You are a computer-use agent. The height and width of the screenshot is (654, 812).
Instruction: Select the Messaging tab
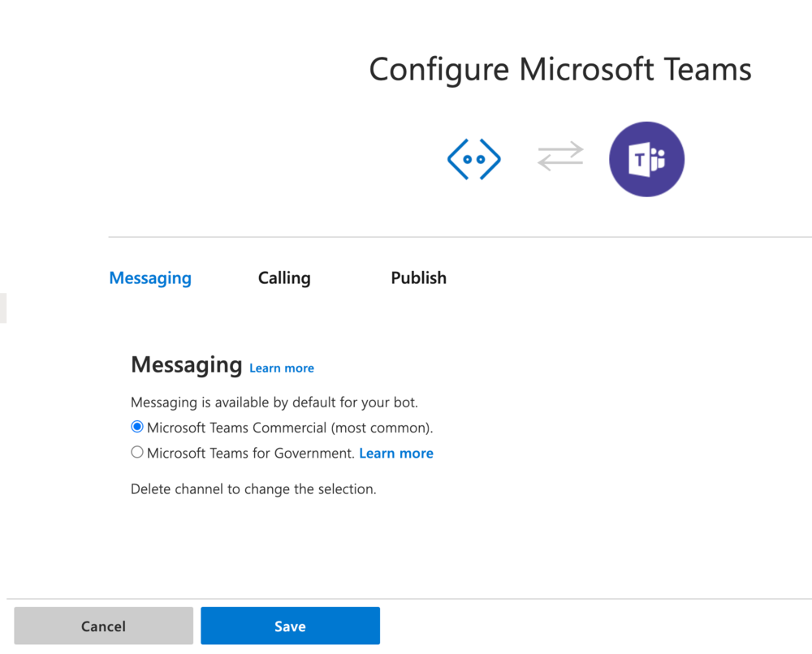pyautogui.click(x=149, y=278)
